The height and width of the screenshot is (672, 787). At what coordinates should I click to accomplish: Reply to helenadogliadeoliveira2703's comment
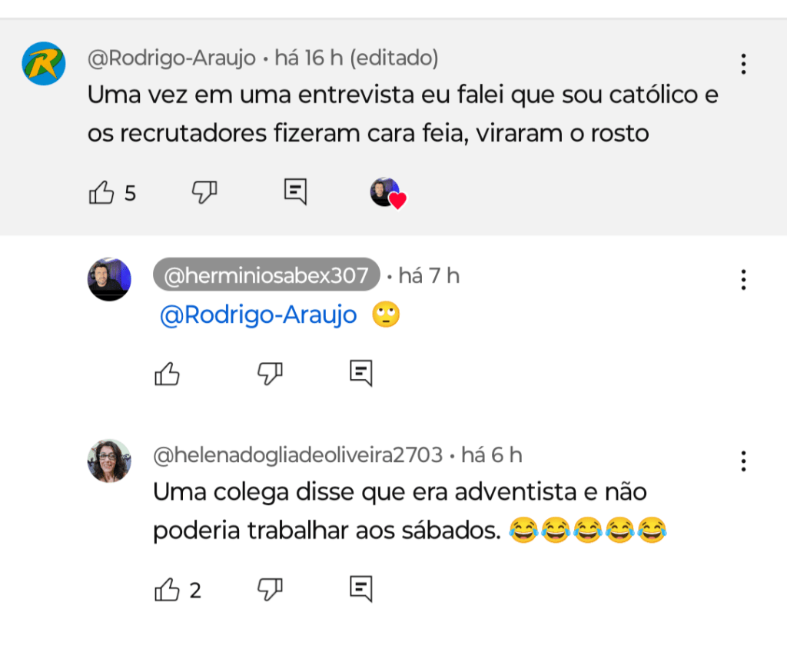[360, 589]
